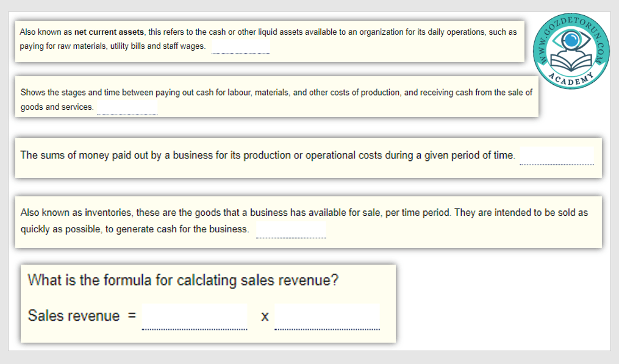Viewport: 619px width, 364px height.
Task: Click the 'Sales revenue' label
Action: (x=74, y=316)
